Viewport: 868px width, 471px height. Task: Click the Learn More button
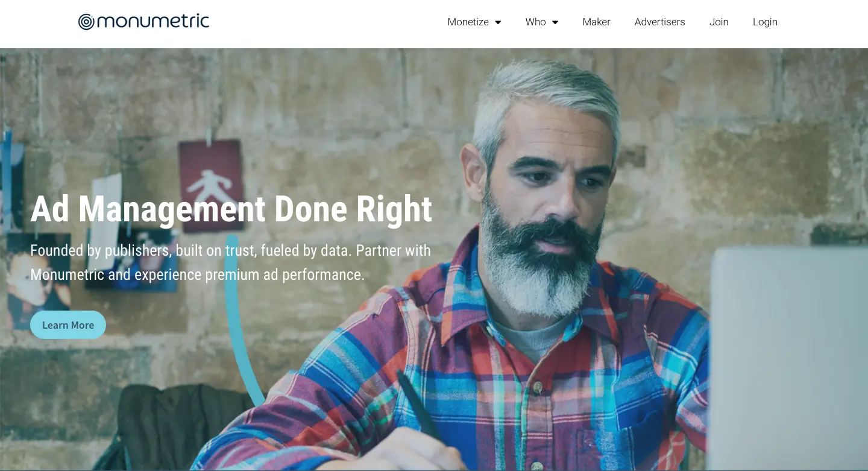68,325
